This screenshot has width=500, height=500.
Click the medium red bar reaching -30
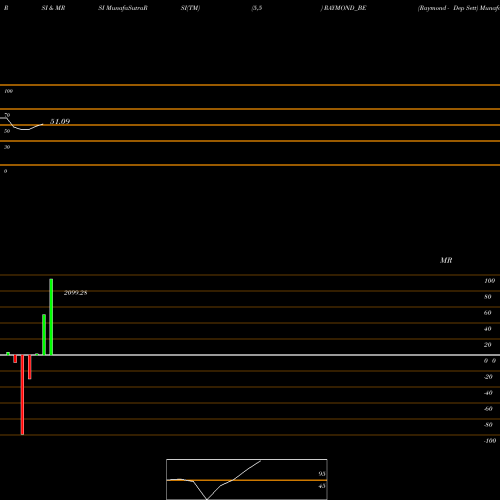coord(30,367)
